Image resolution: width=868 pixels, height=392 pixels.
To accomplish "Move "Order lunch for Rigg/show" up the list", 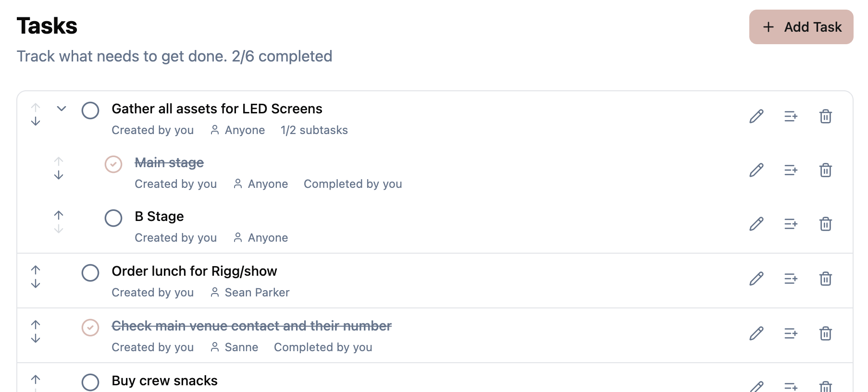I will (36, 269).
